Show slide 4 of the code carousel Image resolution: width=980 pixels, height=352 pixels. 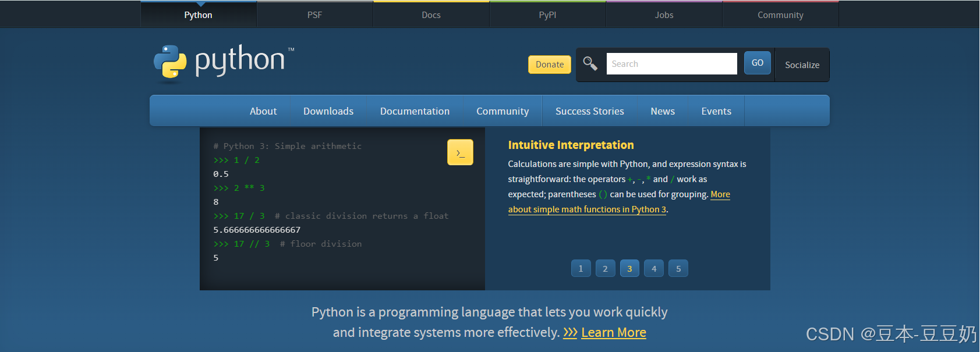click(x=654, y=268)
